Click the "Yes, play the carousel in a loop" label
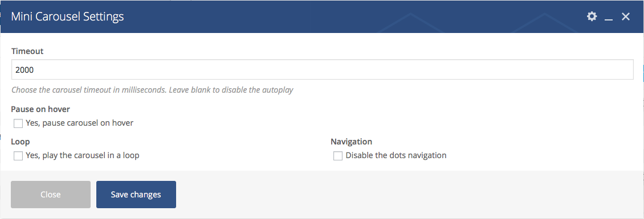 (83, 155)
